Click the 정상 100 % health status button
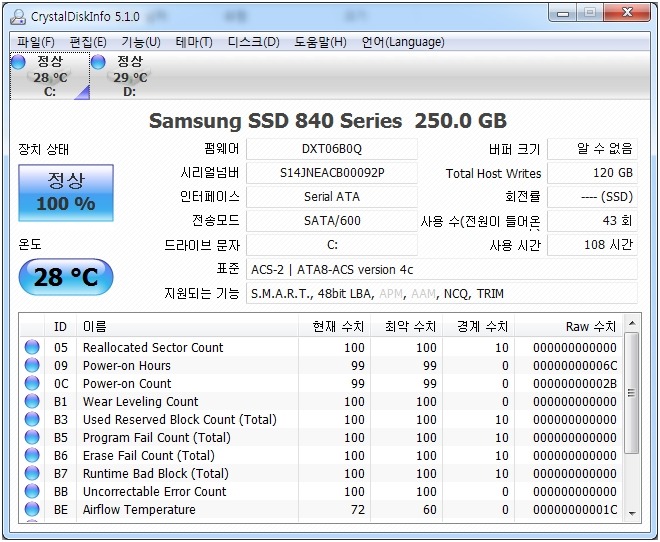 (66, 193)
